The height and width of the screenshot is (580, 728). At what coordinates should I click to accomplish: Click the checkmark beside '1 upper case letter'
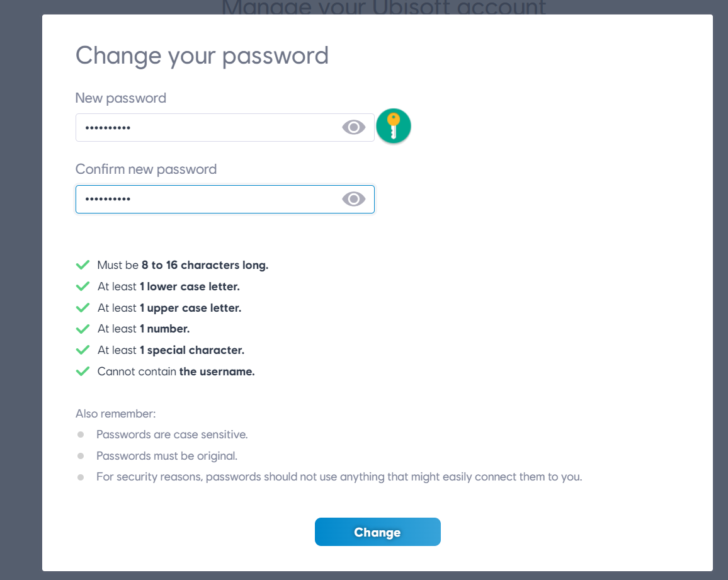(x=82, y=307)
